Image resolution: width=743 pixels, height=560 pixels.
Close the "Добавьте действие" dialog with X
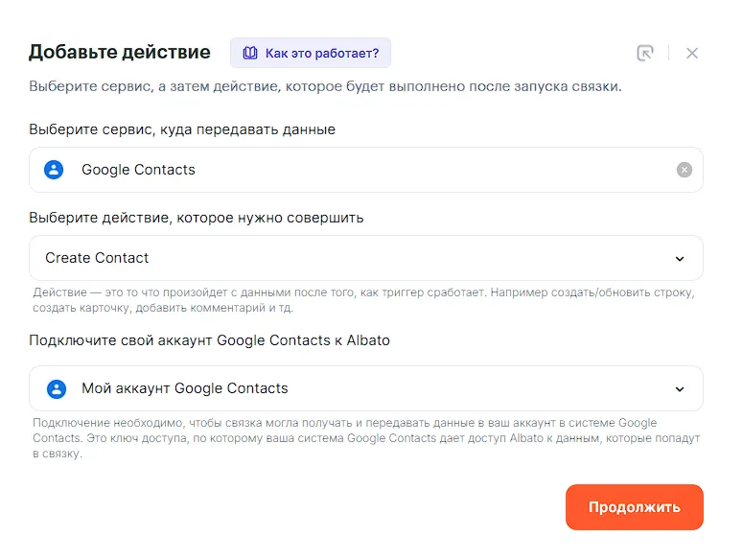tap(692, 53)
